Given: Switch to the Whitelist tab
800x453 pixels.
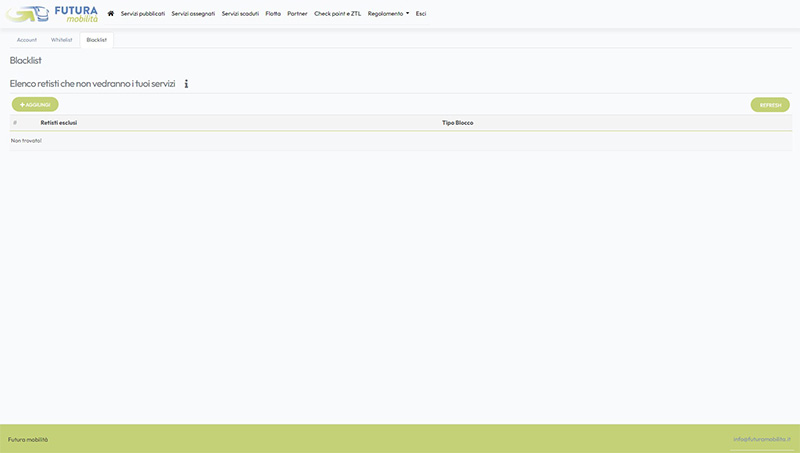Looking at the screenshot, I should pyautogui.click(x=62, y=40).
